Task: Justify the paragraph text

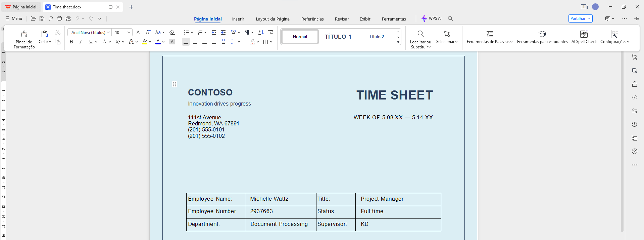Action: click(214, 42)
